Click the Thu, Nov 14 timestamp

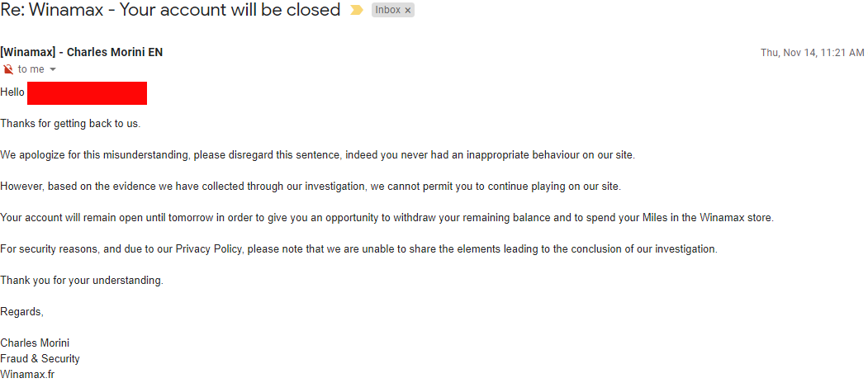point(812,52)
